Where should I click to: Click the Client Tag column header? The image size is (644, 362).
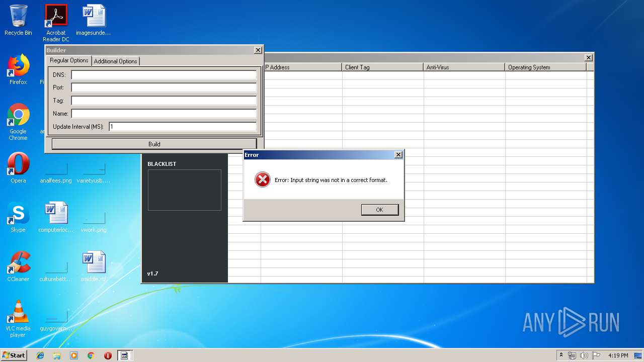tap(383, 67)
